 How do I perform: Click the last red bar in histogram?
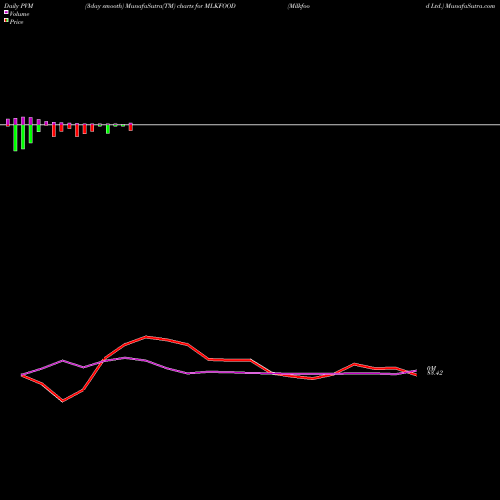(x=131, y=128)
